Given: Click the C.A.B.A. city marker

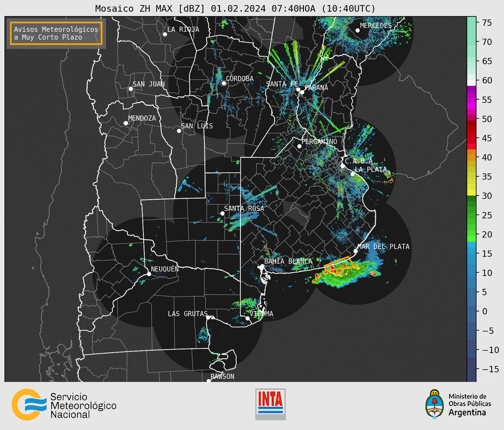Looking at the screenshot, I should [x=343, y=166].
